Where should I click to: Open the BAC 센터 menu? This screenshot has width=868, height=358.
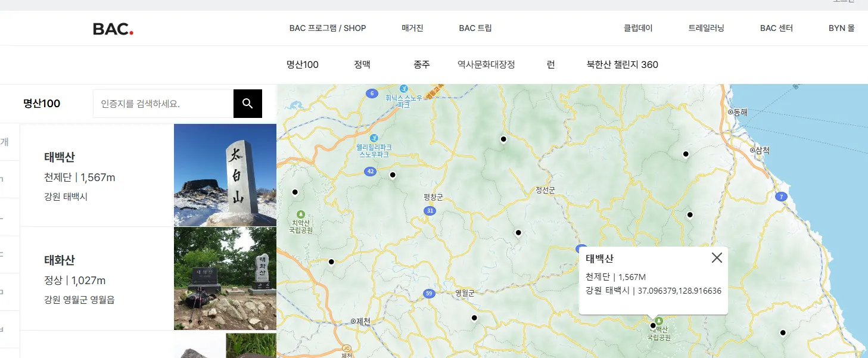pyautogui.click(x=776, y=28)
